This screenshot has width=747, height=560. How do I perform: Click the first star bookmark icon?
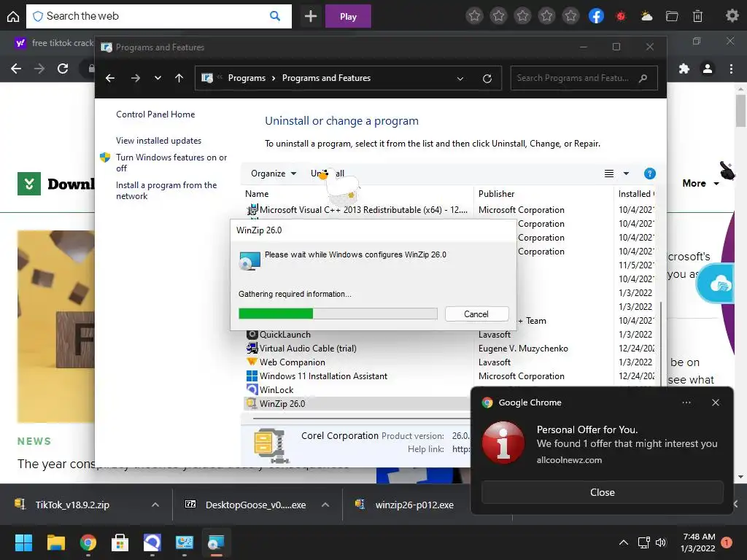pyautogui.click(x=474, y=16)
